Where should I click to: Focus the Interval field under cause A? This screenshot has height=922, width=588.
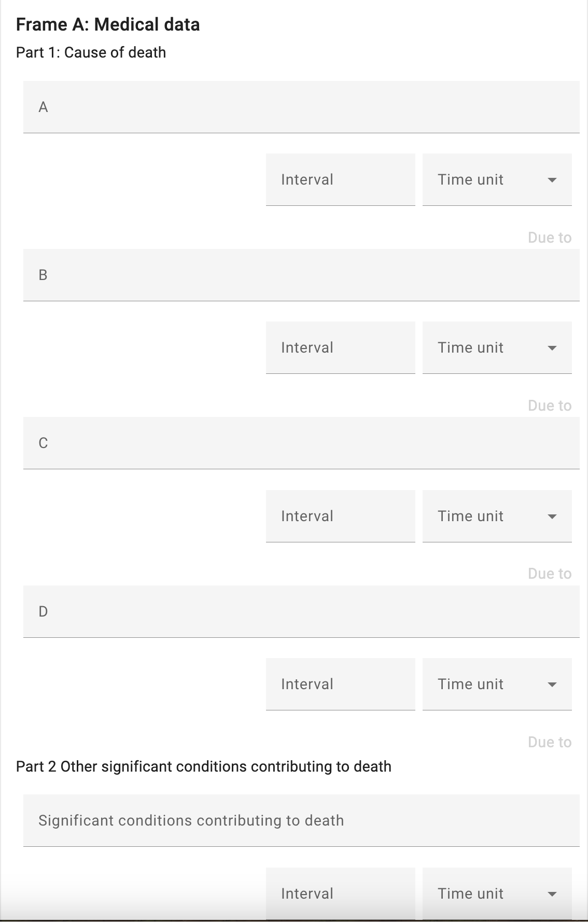[x=340, y=179]
